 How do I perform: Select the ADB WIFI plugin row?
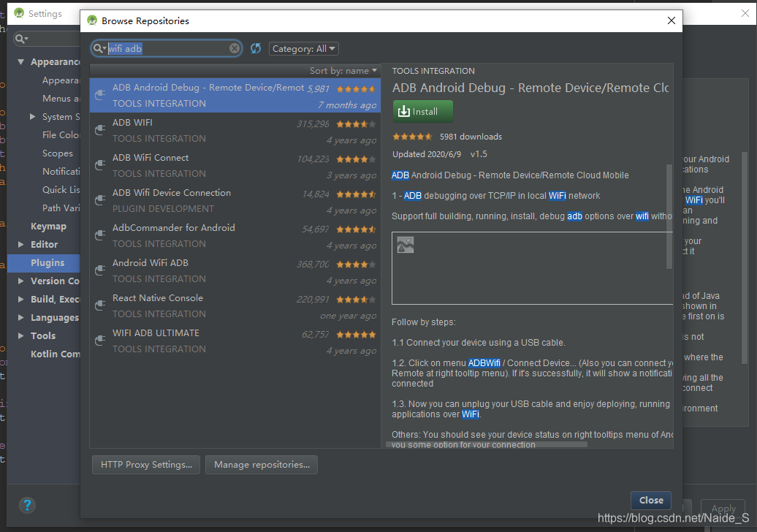[235, 130]
